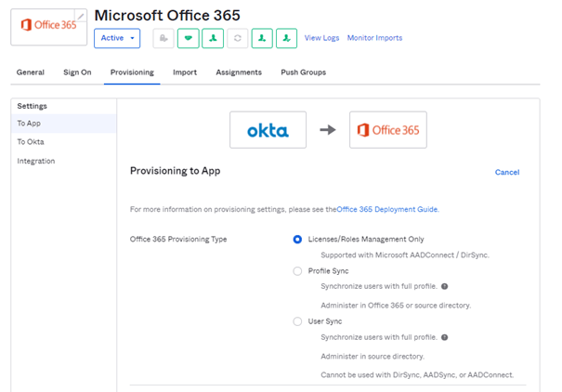The height and width of the screenshot is (392, 562).
Task: Switch to the Sign On tab
Action: pos(77,72)
